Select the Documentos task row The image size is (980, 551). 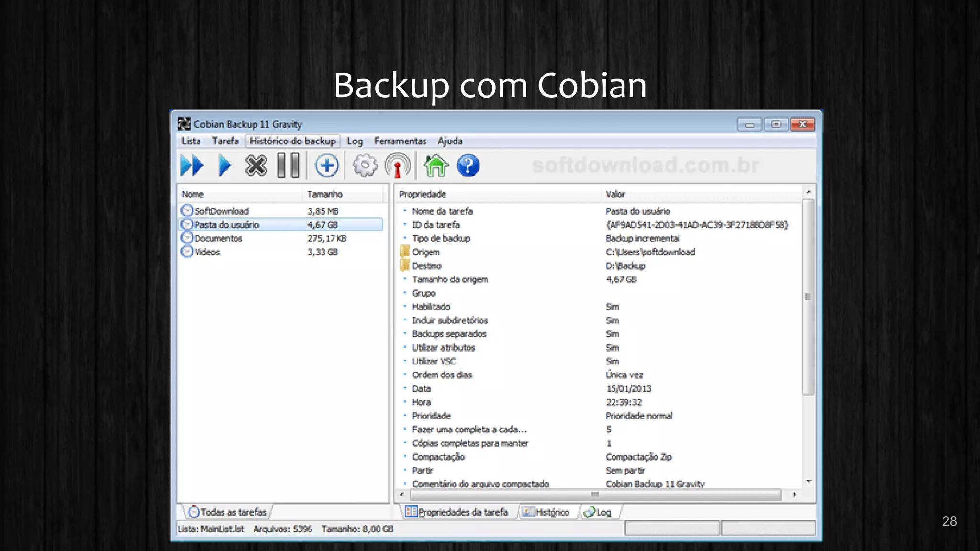point(281,238)
